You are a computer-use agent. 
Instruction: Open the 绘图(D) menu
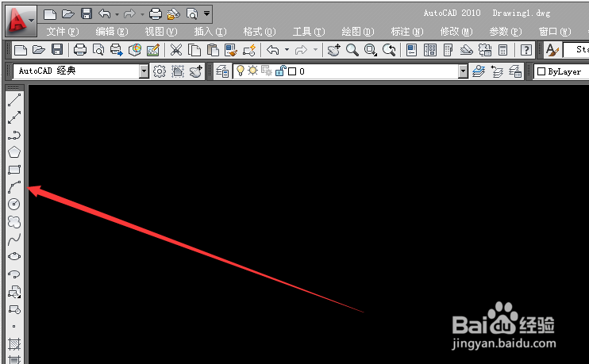pyautogui.click(x=357, y=32)
